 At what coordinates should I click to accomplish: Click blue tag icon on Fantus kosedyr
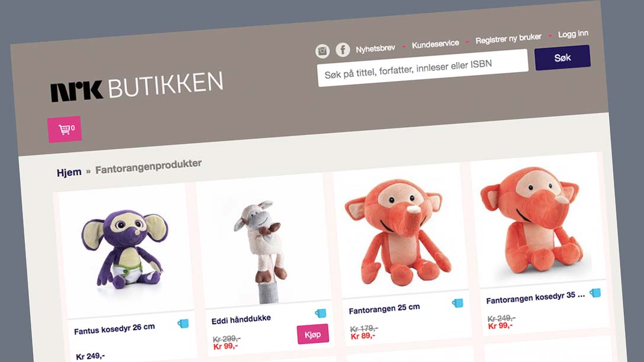pyautogui.click(x=183, y=324)
